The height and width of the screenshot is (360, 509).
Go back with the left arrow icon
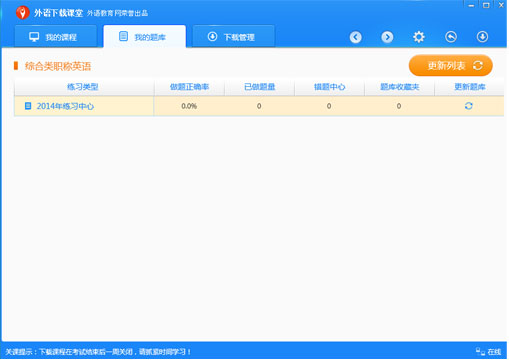(356, 37)
